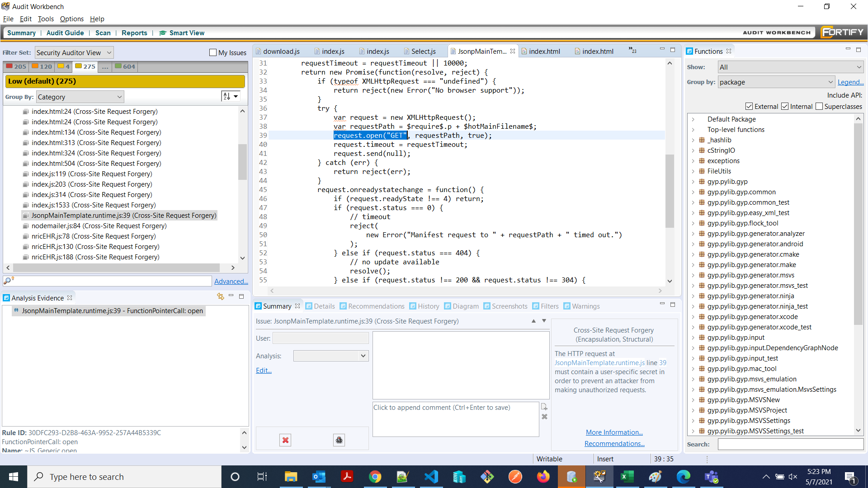
Task: Open the Group By Category dropdown
Action: (80, 97)
